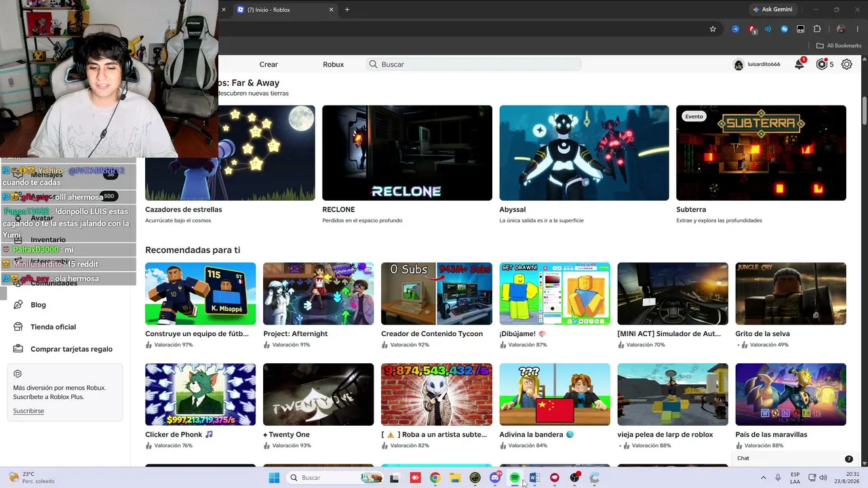
Task: Open OBS Studio from the taskbar
Action: (x=574, y=478)
